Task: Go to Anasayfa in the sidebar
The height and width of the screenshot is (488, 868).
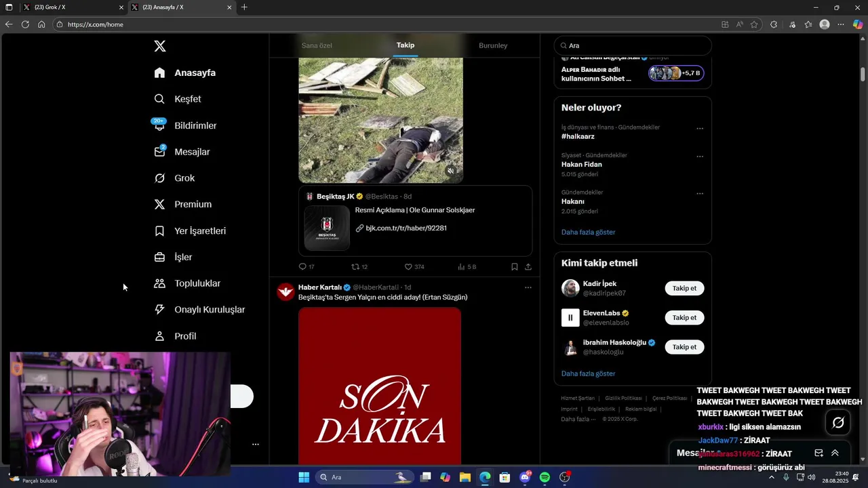Action: point(184,73)
